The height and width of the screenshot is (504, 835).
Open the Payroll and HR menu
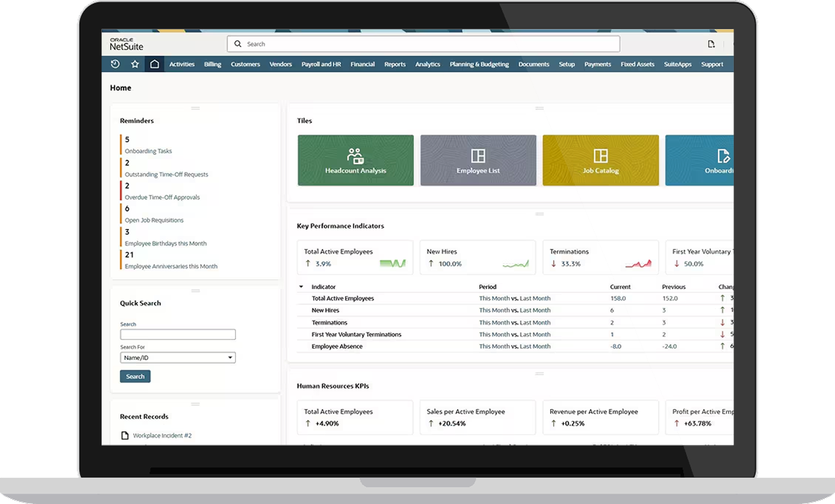click(321, 65)
